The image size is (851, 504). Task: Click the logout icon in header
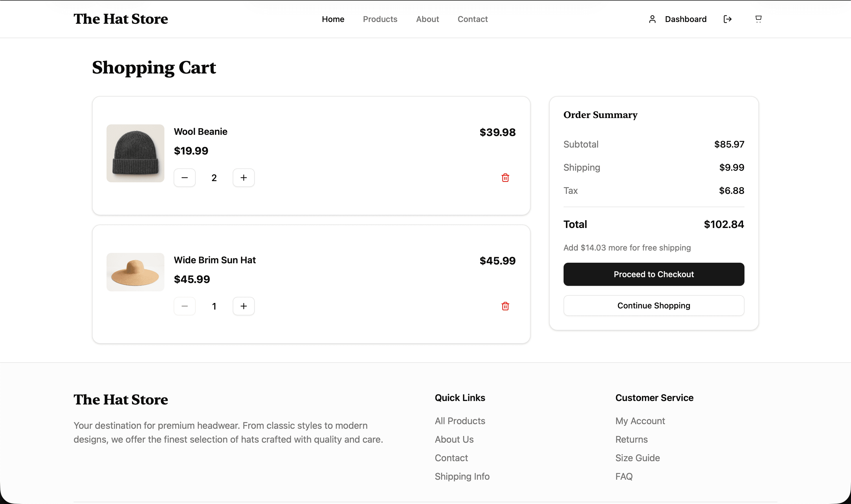pos(727,19)
